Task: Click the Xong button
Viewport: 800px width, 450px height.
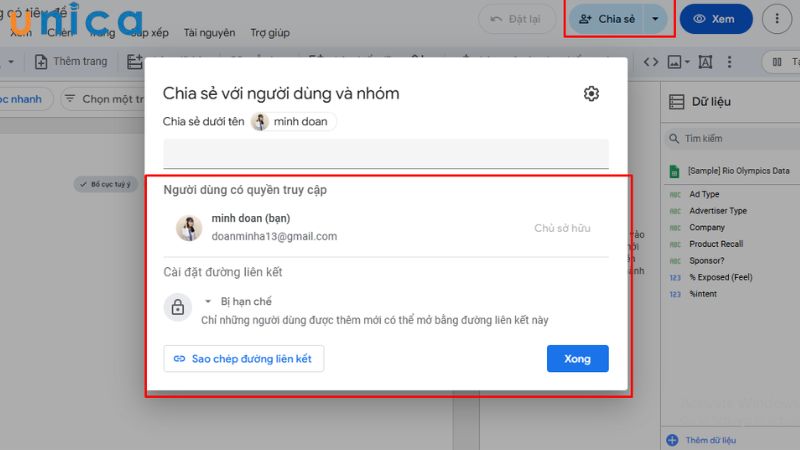Action: (x=578, y=359)
